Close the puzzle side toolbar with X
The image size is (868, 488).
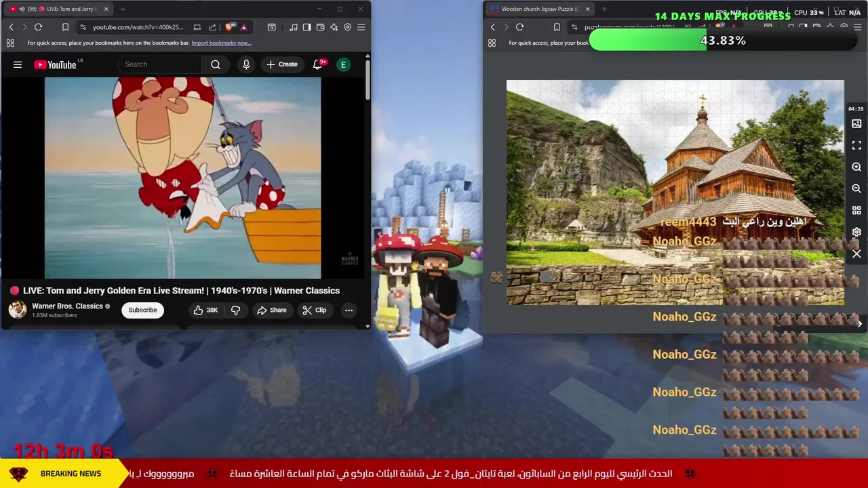(856, 254)
